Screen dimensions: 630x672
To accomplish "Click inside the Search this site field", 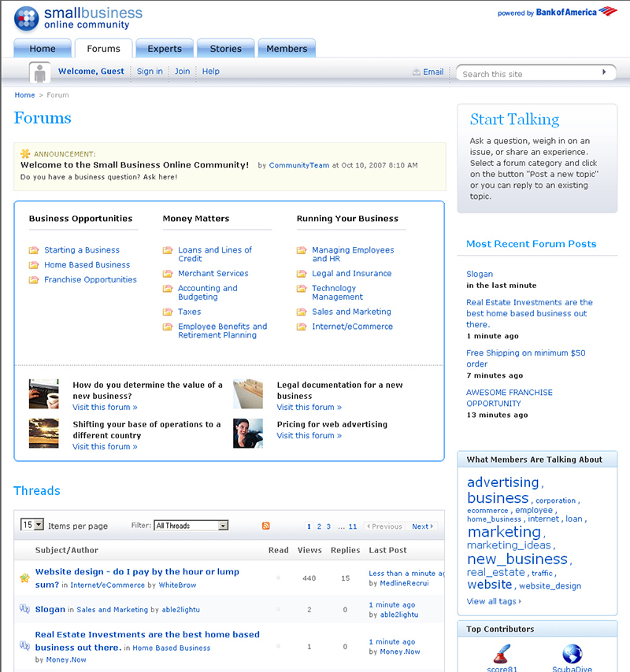I will click(528, 74).
